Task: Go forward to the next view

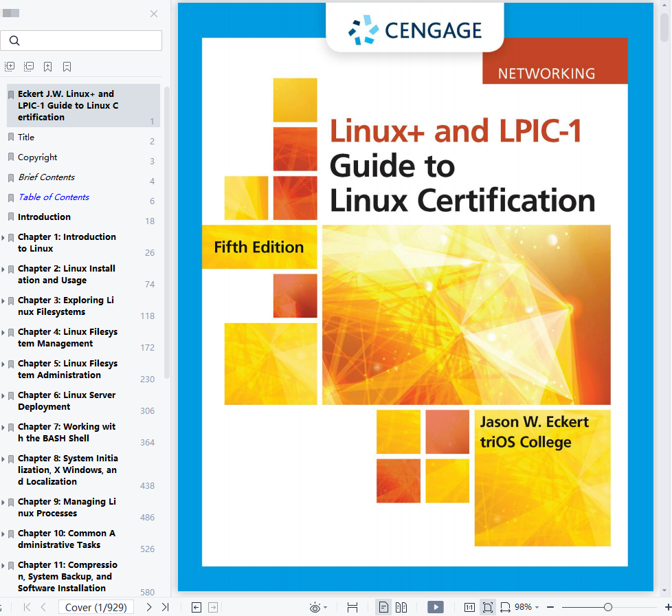Action: (x=213, y=607)
